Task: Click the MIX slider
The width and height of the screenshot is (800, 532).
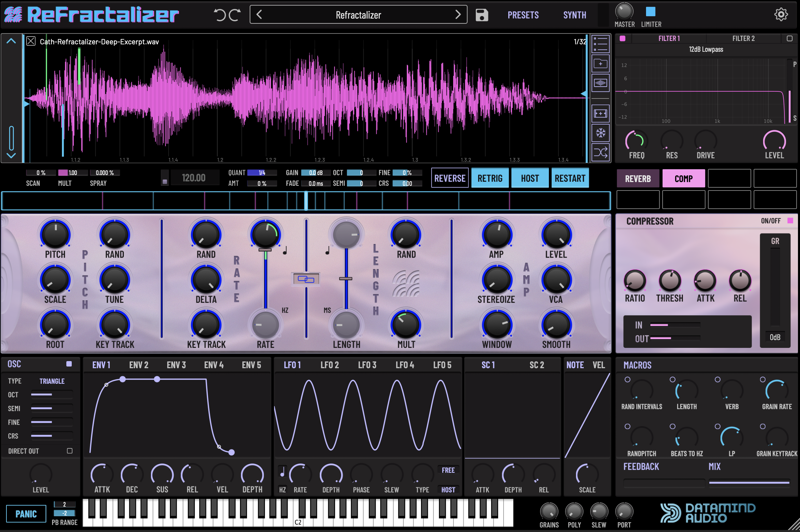Action: 749,482
